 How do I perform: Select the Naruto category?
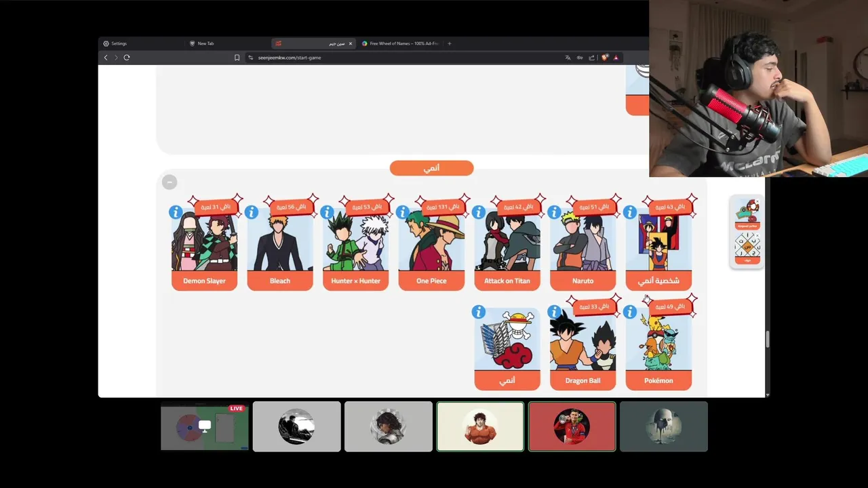click(583, 249)
